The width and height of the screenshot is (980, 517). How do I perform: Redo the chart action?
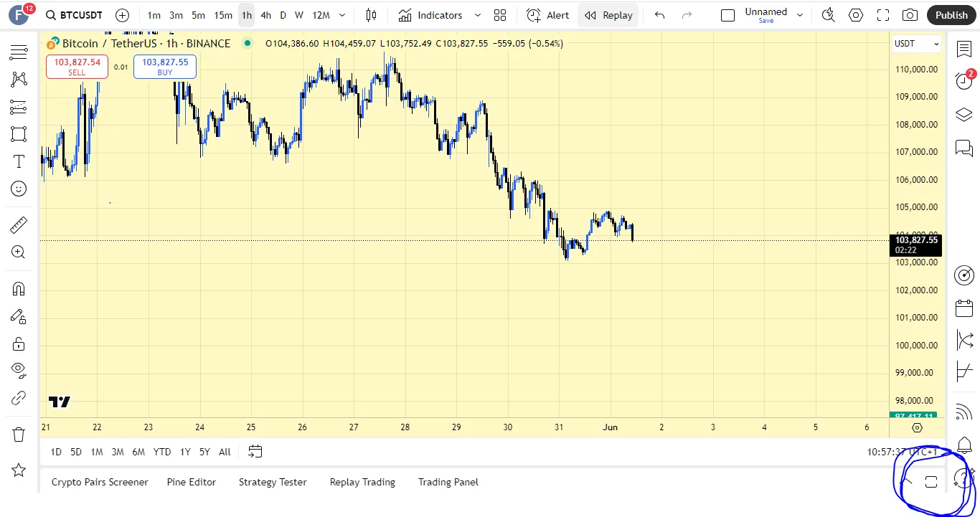click(687, 15)
